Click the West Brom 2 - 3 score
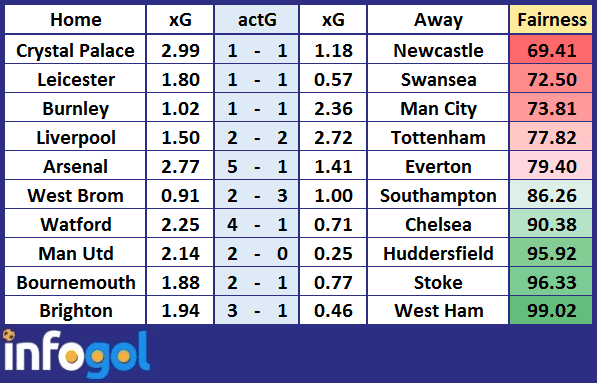597x383 pixels. [x=257, y=195]
